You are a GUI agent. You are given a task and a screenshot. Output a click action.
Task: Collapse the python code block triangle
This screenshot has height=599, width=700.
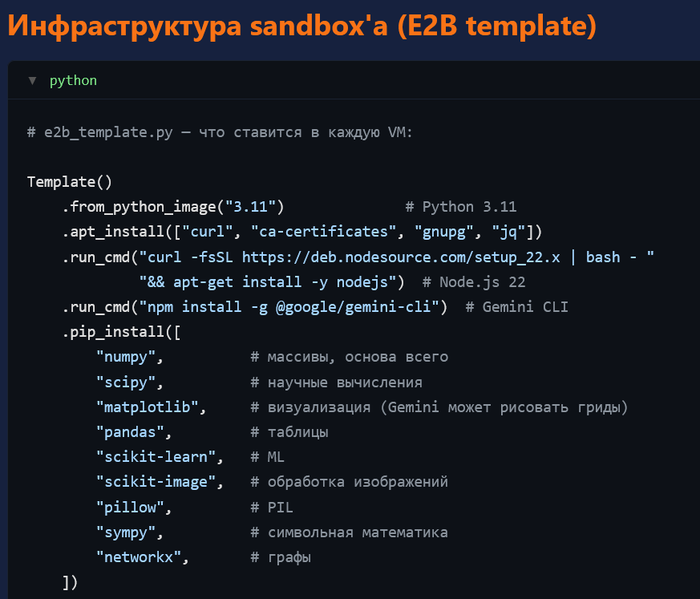[32, 81]
